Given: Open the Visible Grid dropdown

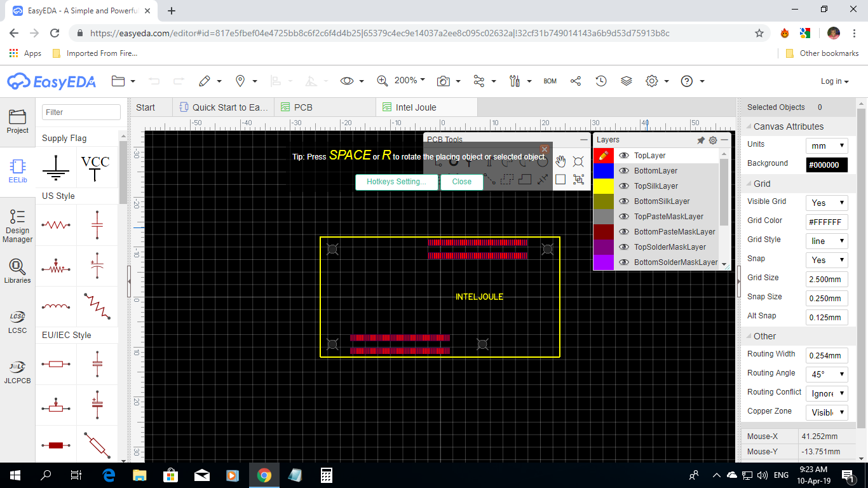Looking at the screenshot, I should click(827, 203).
